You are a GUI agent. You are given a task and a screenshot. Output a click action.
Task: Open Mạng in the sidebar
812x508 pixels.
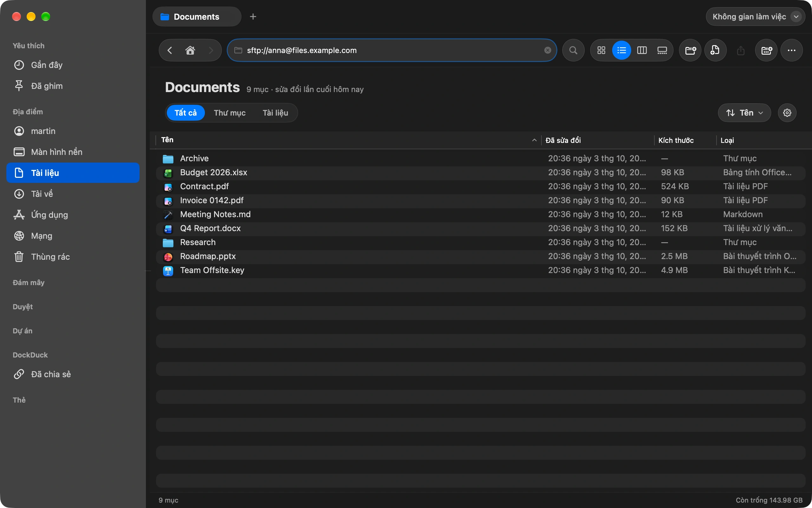(x=73, y=236)
